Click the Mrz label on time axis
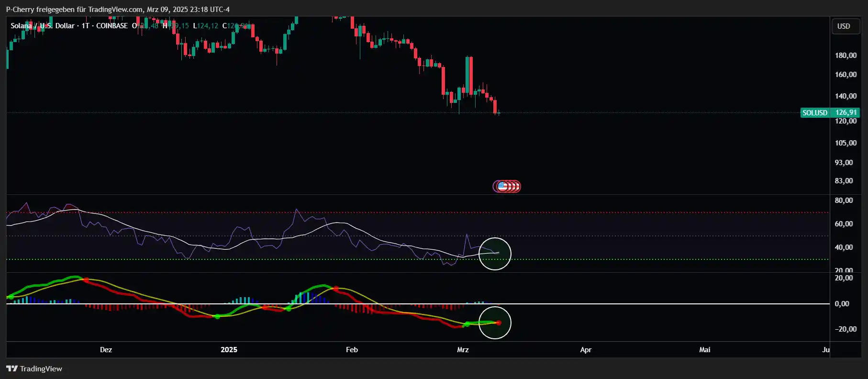Viewport: 868px width, 379px height. point(463,350)
